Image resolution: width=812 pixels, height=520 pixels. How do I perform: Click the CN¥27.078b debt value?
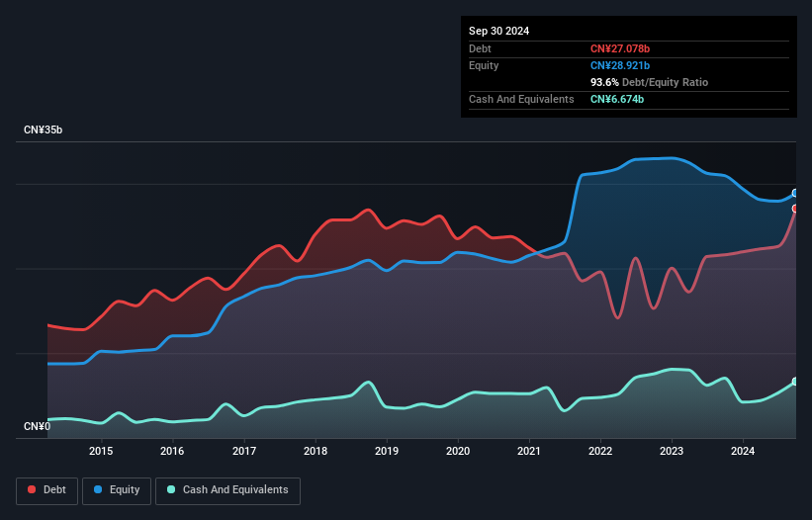click(x=620, y=48)
